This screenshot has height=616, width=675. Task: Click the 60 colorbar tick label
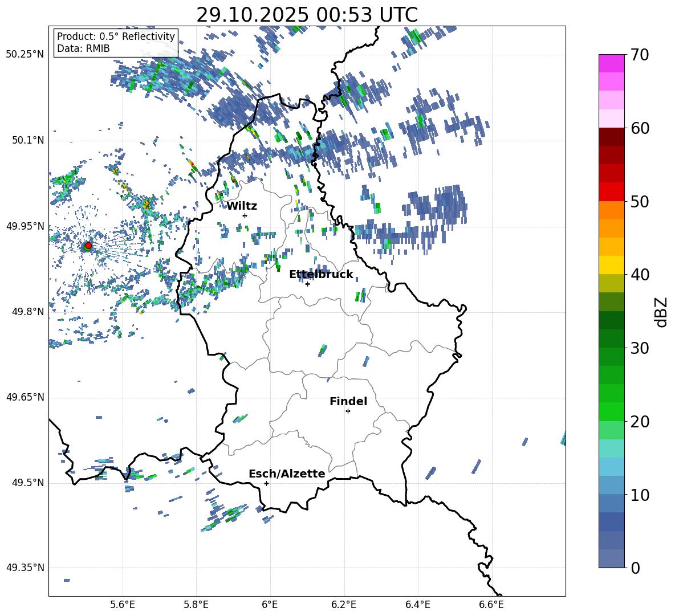pos(640,128)
